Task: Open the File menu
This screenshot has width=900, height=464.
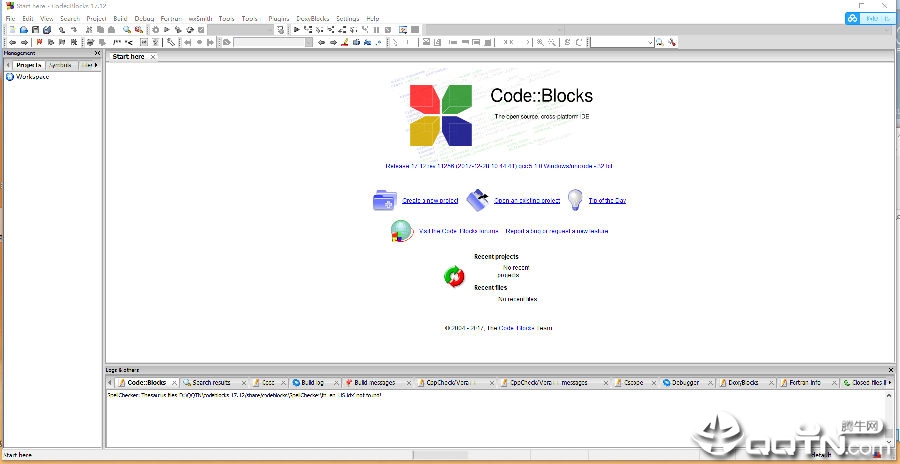Action: [x=10, y=18]
